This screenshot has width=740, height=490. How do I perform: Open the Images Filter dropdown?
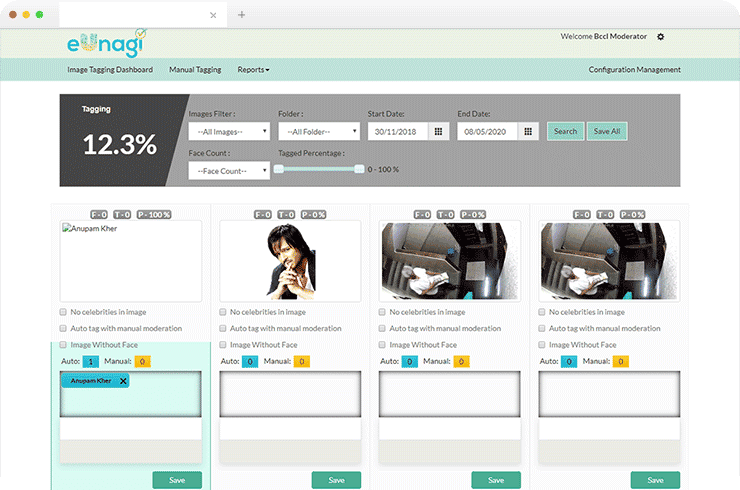coord(229,132)
